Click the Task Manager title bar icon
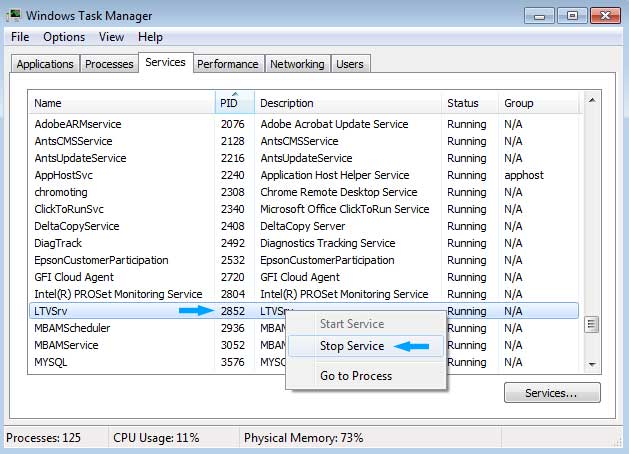The image size is (629, 454). pyautogui.click(x=13, y=16)
